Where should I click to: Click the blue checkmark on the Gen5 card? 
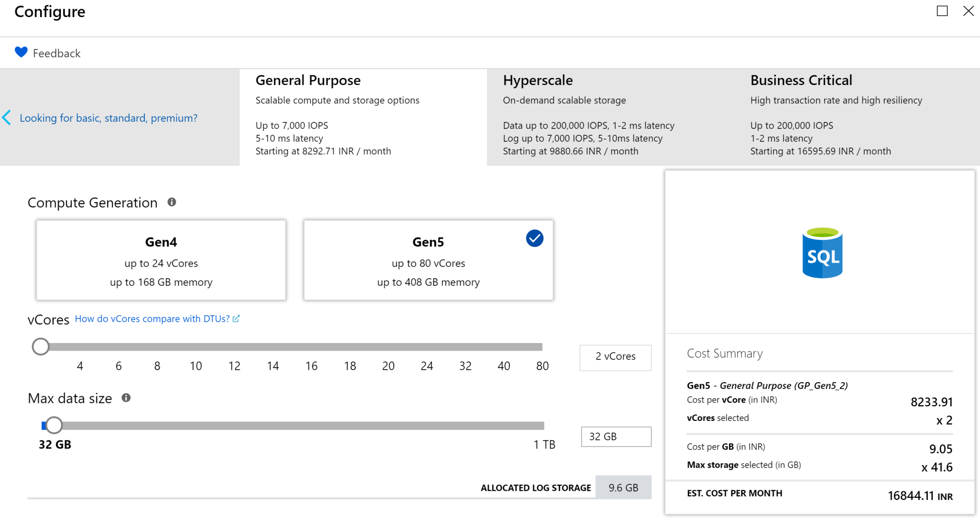click(535, 238)
